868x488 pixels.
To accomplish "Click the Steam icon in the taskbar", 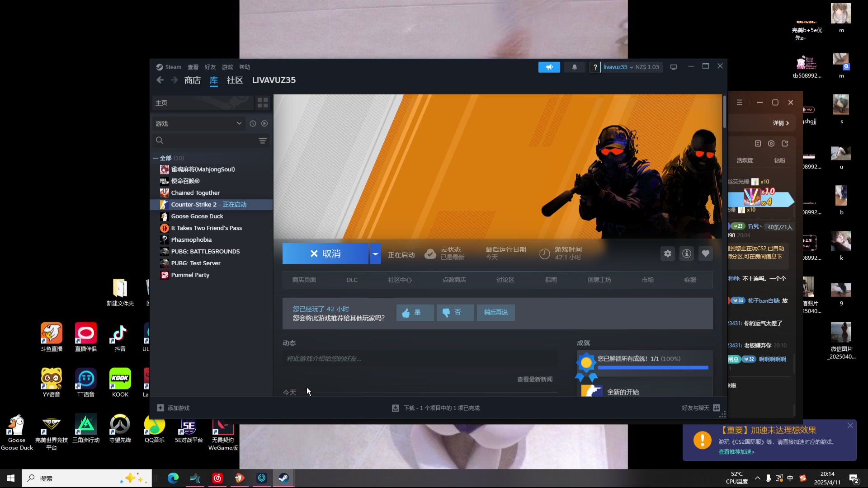I will 283,478.
